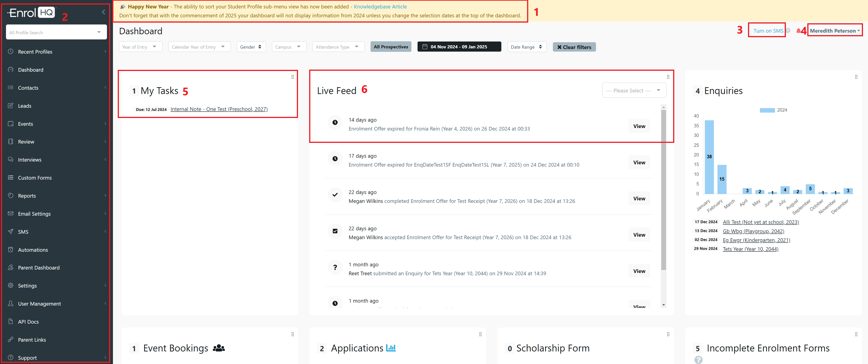This screenshot has height=364, width=868.
Task: Click the Live Feed vertical scrollbar
Action: pos(664,189)
